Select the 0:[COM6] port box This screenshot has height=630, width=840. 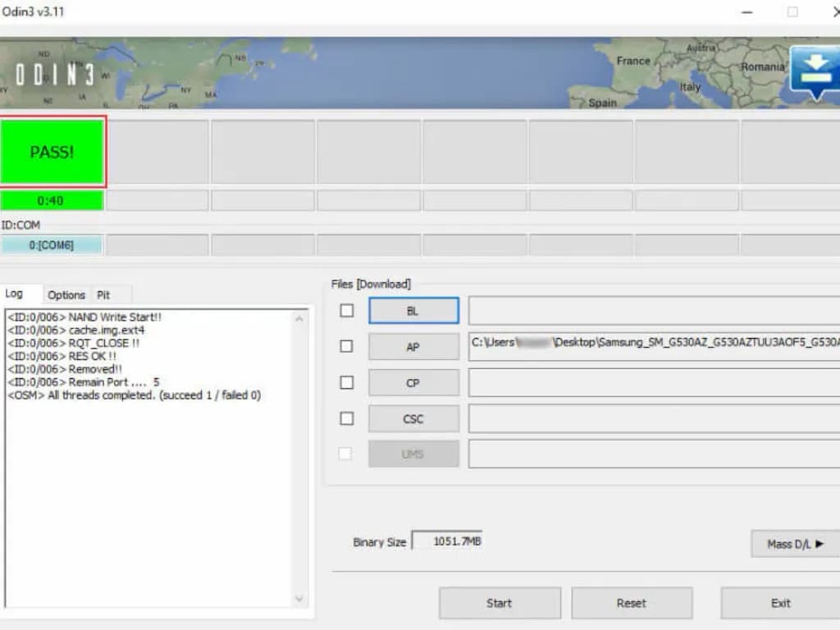52,244
